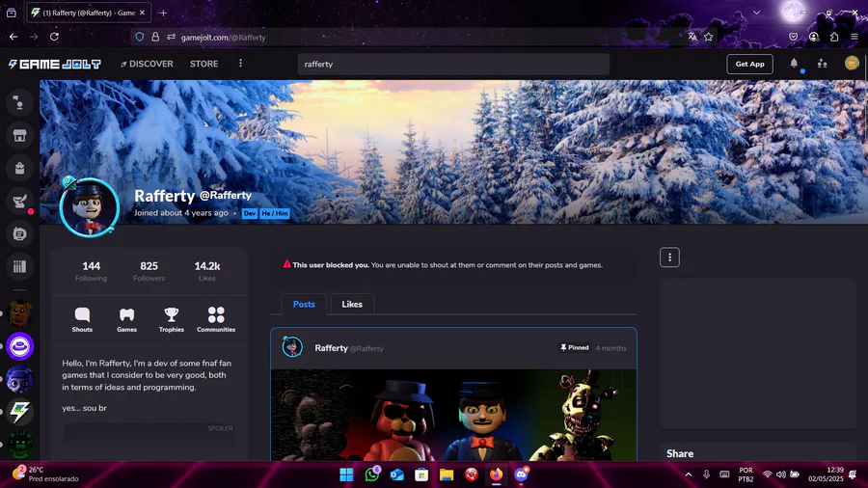This screenshot has height=488, width=868.
Task: Open the chat icon in left sidebar
Action: pyautogui.click(x=19, y=234)
